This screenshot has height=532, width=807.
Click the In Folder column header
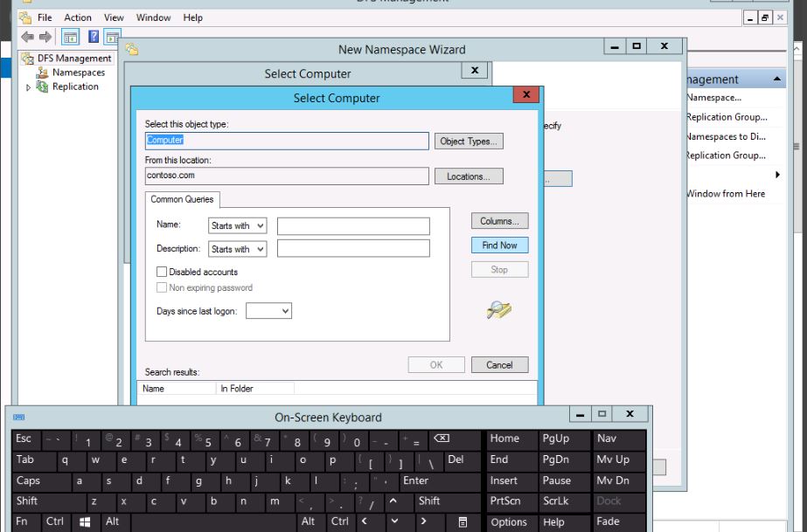point(254,389)
